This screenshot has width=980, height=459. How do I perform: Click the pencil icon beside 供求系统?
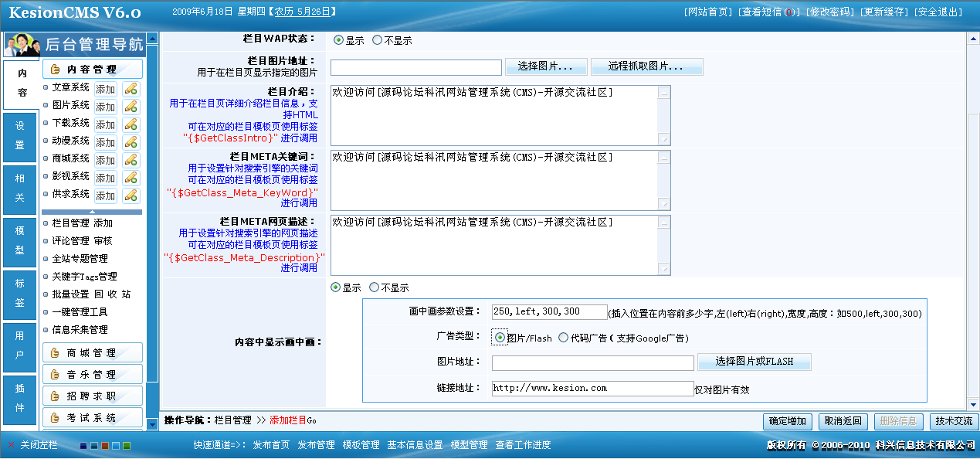coord(131,195)
